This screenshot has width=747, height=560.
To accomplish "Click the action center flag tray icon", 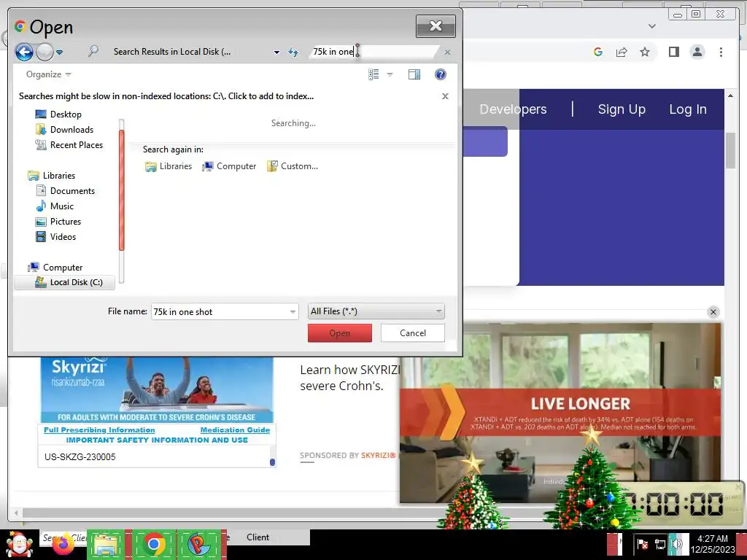I will click(642, 544).
